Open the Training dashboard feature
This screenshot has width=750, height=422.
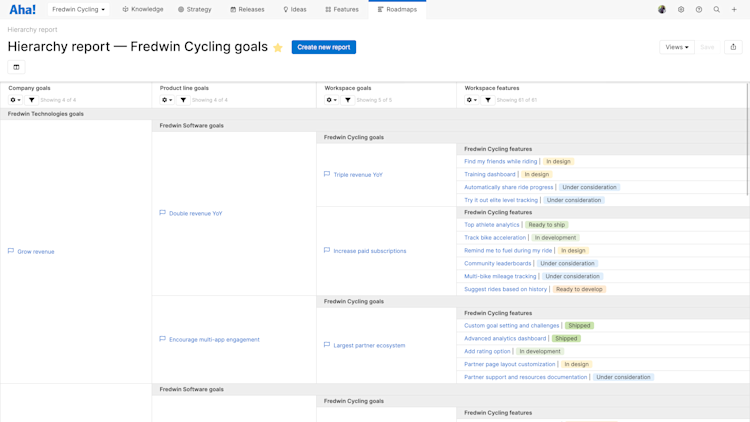tap(490, 175)
